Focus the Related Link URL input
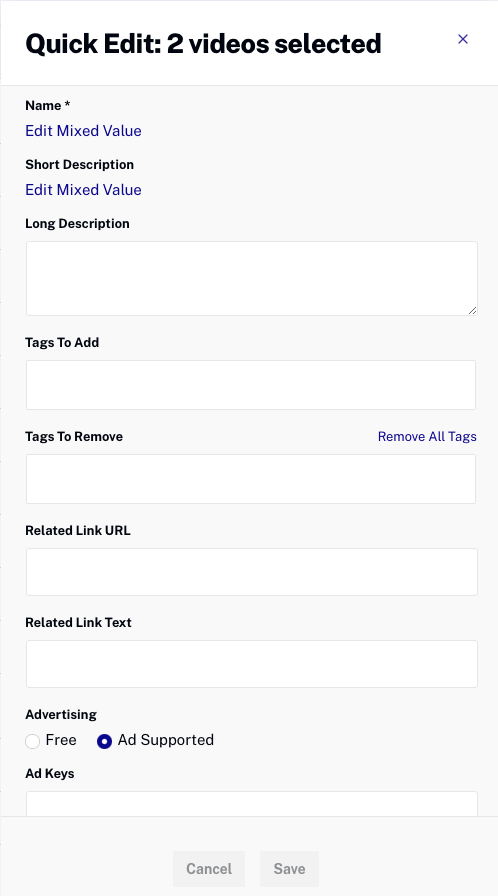 coord(252,572)
